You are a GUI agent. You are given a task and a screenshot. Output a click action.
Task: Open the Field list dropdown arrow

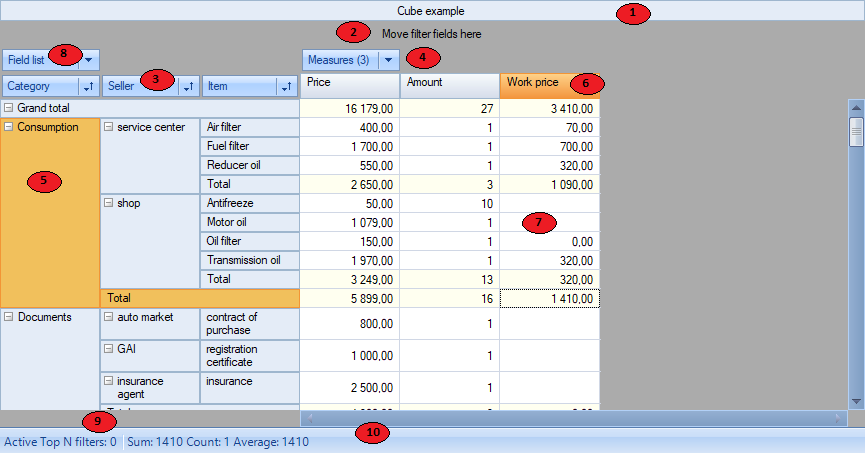tap(89, 60)
